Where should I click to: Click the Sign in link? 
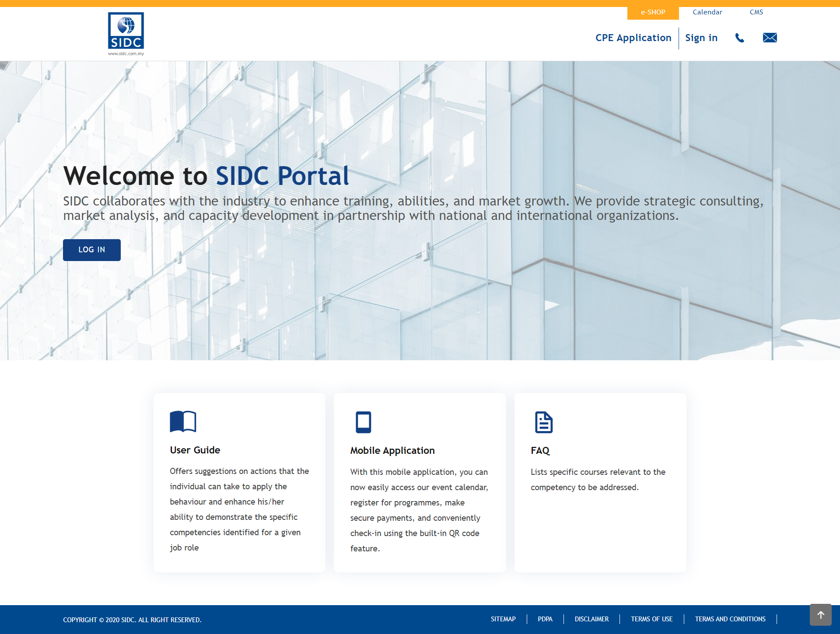[x=701, y=38]
